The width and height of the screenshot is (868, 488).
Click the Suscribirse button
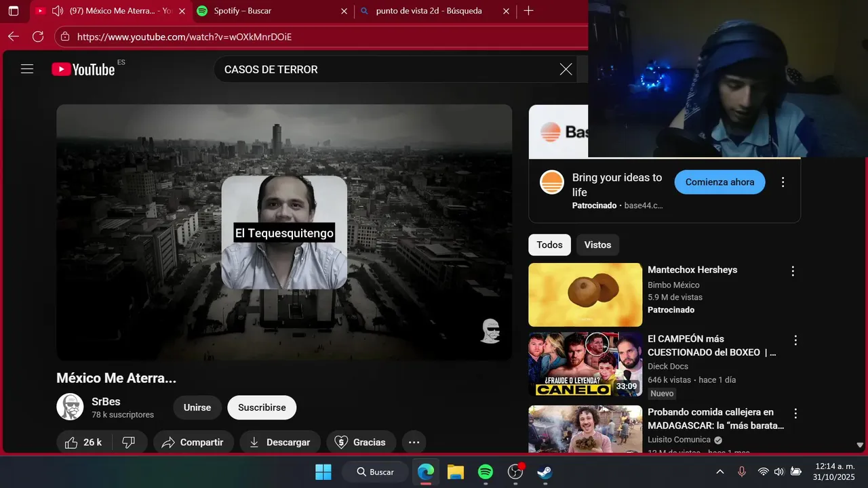262,407
